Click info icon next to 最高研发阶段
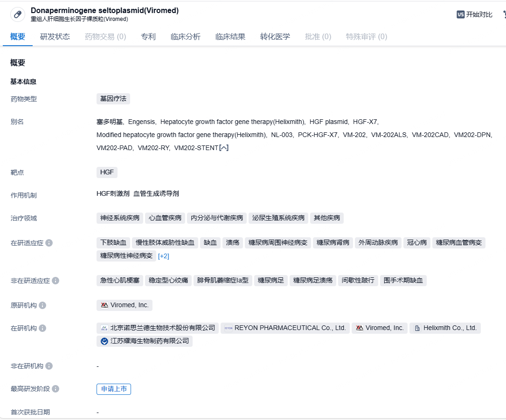 tap(55, 389)
